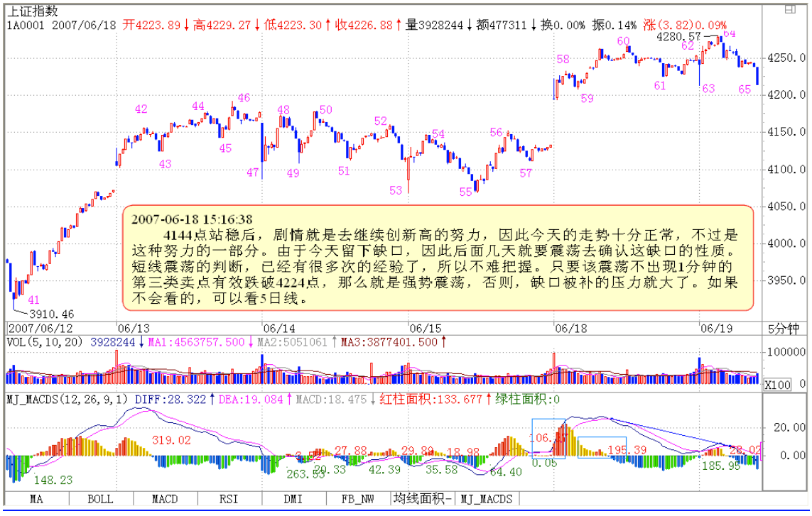The width and height of the screenshot is (812, 516).
Task: Open the FB_NW indicator tab
Action: pyautogui.click(x=357, y=499)
